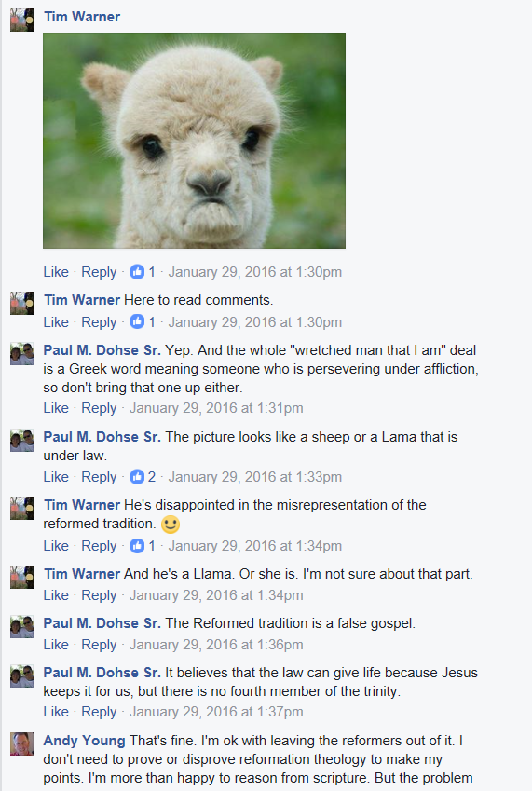Image resolution: width=532 pixels, height=791 pixels.
Task: Open the llama photo posted by Tim Warner
Action: coord(194,141)
